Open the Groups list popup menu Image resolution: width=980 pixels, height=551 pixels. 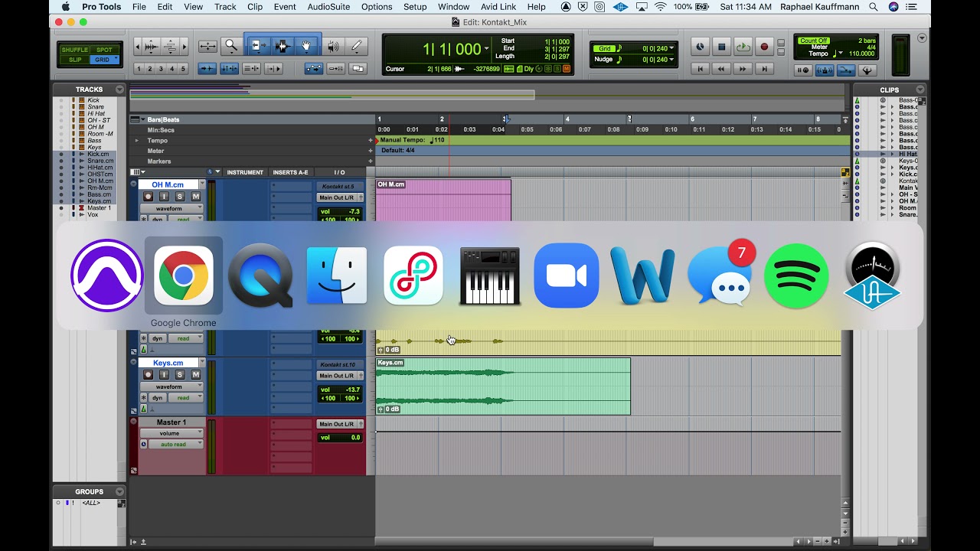(x=119, y=491)
